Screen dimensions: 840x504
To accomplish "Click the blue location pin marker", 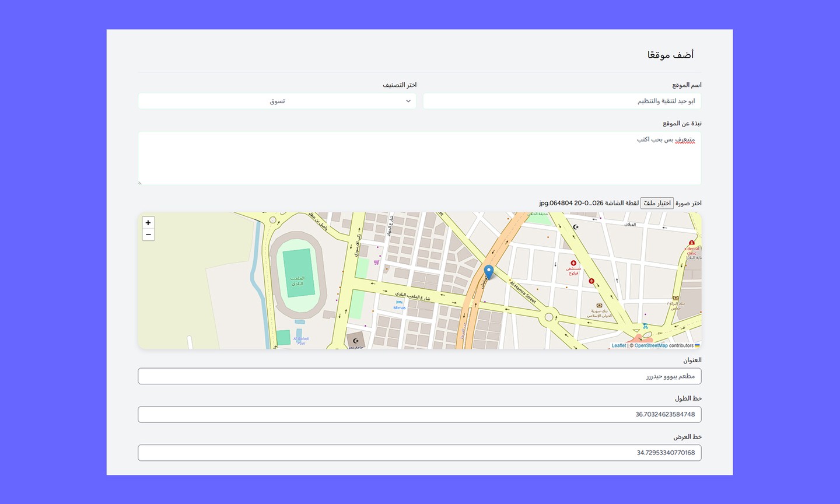I will 489,272.
